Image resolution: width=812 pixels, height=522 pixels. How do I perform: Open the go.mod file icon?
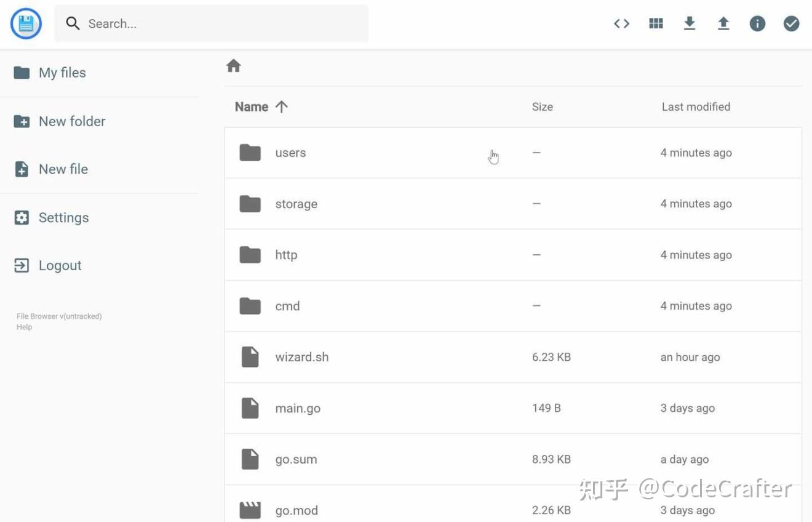point(250,510)
